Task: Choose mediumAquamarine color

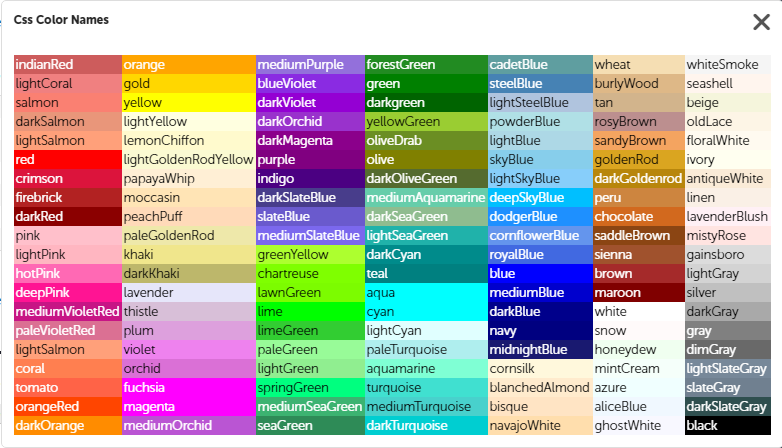Action: [426, 198]
